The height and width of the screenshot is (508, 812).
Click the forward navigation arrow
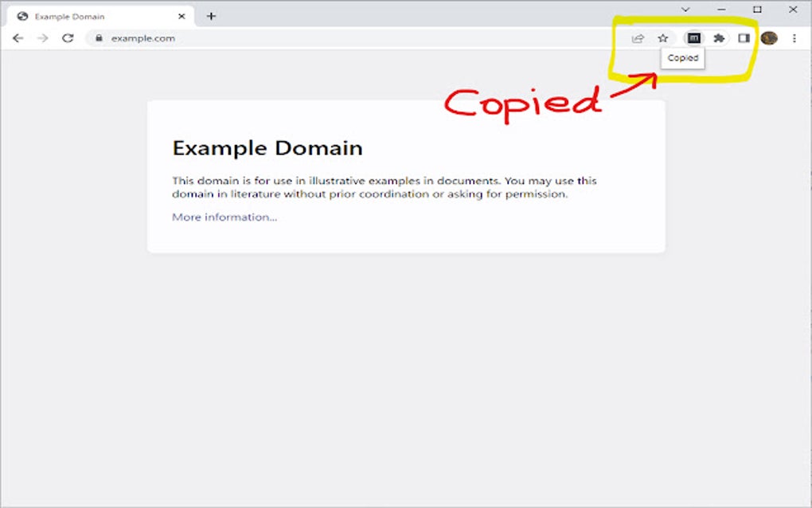(43, 37)
